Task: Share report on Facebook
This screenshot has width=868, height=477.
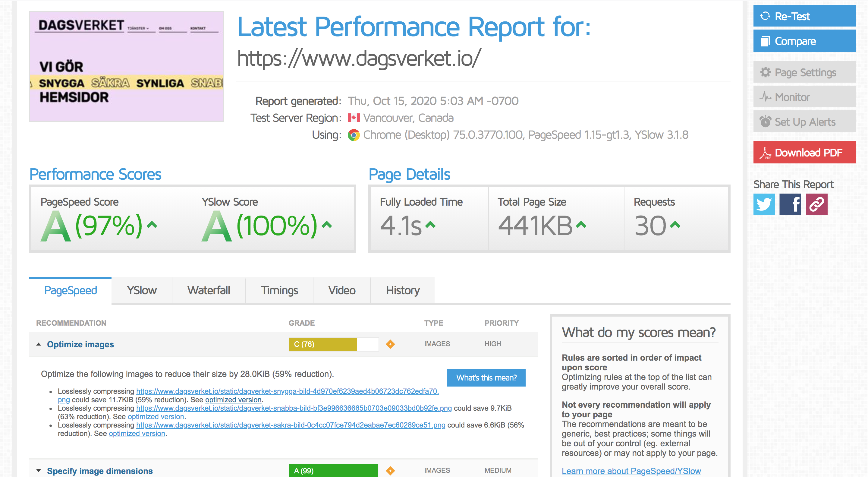Action: click(790, 204)
